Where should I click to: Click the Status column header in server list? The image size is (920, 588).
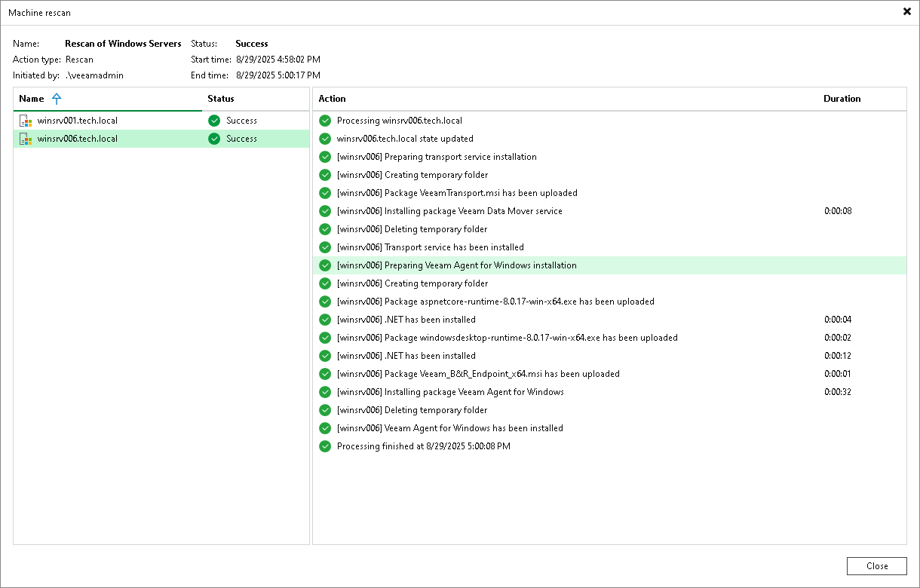[x=256, y=99]
